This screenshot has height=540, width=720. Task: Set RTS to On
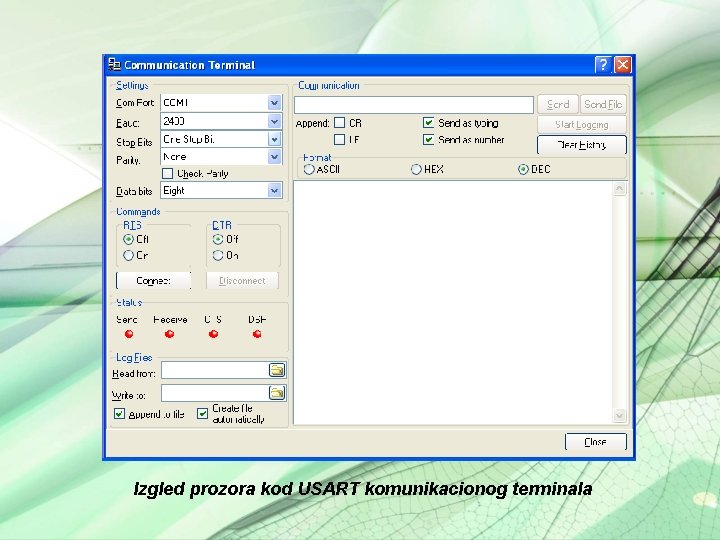[129, 255]
